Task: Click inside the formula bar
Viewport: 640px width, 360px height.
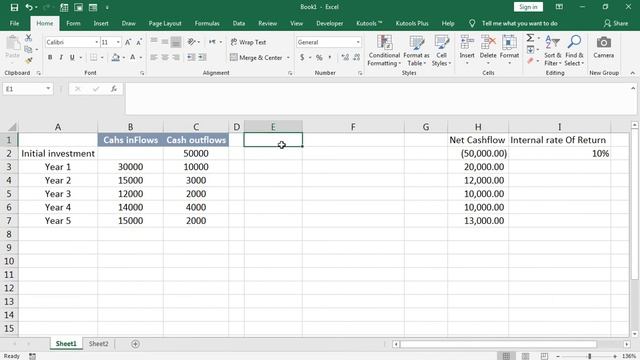Action: tap(380, 99)
